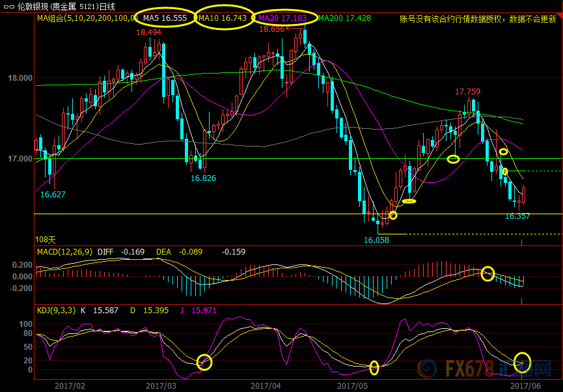The height and width of the screenshot is (392, 563).
Task: Select the 2017/04 date on the time axis
Action: (x=266, y=386)
